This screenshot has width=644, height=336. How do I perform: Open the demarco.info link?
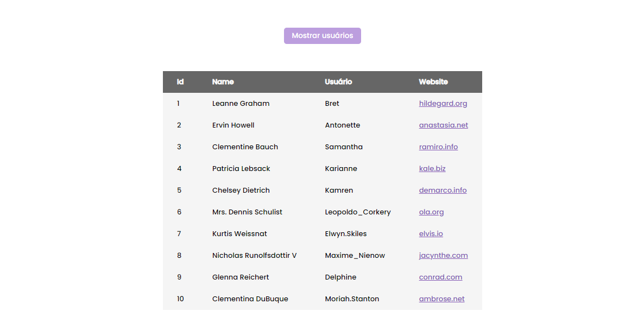coord(443,191)
